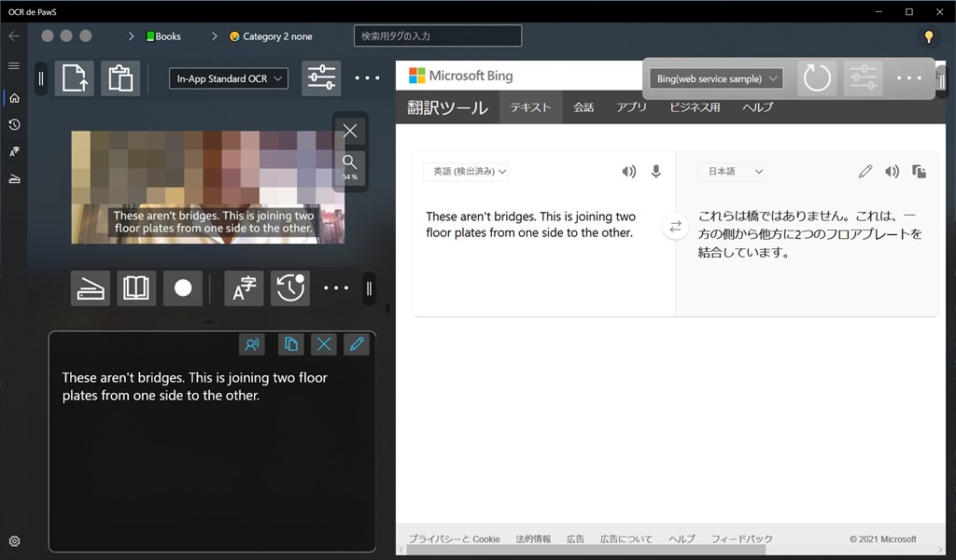Viewport: 956px width, 560px height.
Task: Open OCR settings sliders icon
Action: pyautogui.click(x=321, y=78)
